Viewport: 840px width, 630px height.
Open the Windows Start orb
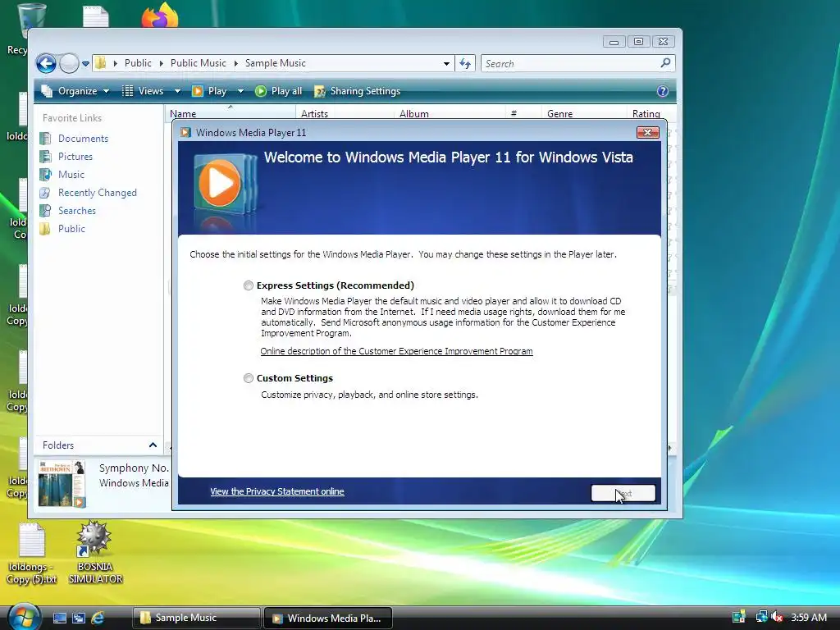24,616
